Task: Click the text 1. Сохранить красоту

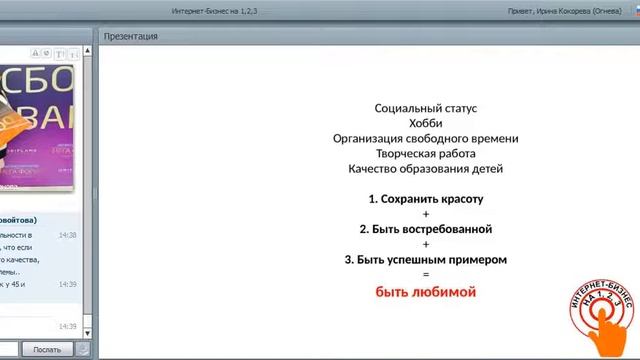Action: point(426,199)
